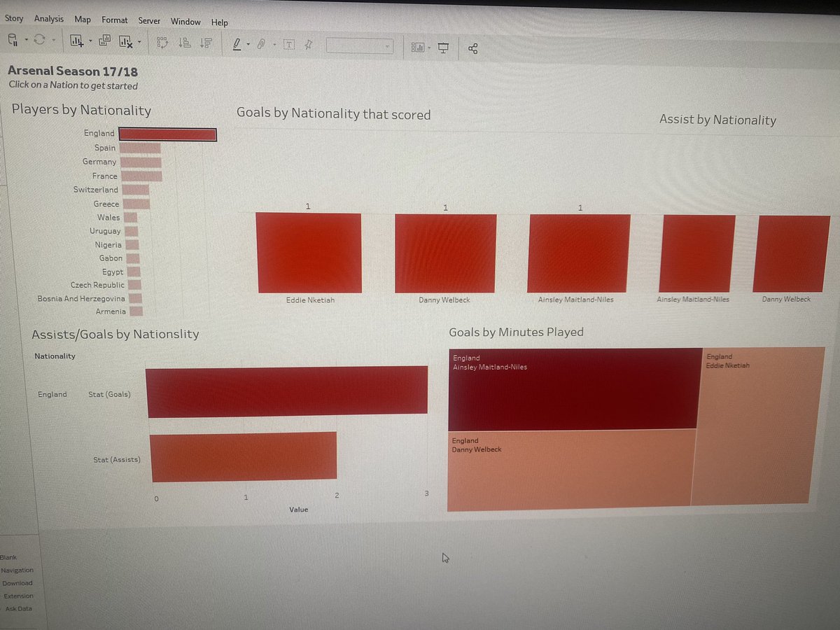Open dropdown arrow beside Pause Auto Updates
The image size is (840, 630).
click(26, 41)
